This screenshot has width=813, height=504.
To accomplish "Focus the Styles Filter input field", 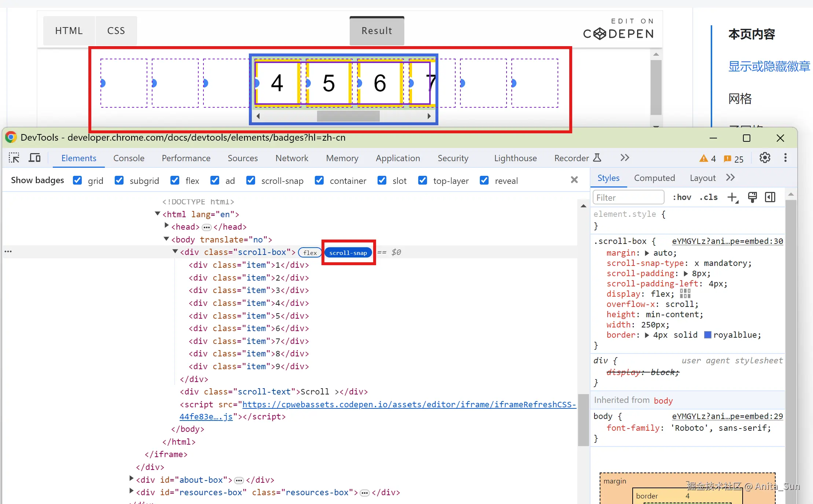I will [628, 197].
